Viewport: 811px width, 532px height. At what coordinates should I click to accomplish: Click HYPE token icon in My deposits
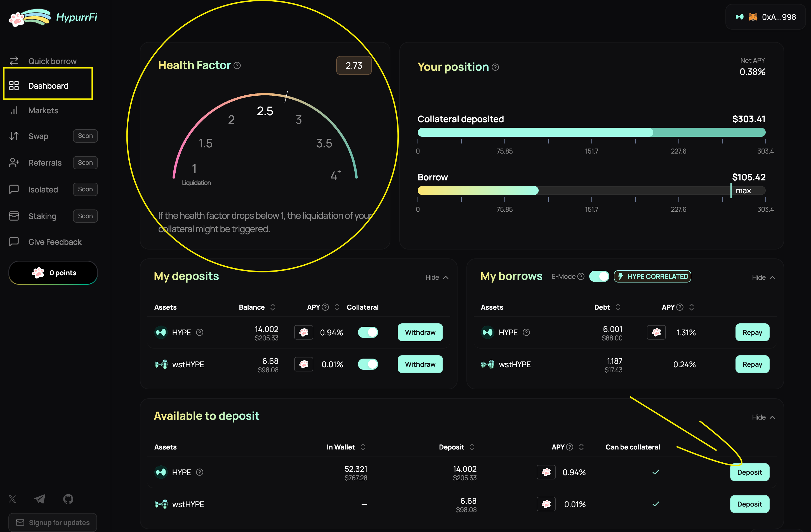pos(161,332)
